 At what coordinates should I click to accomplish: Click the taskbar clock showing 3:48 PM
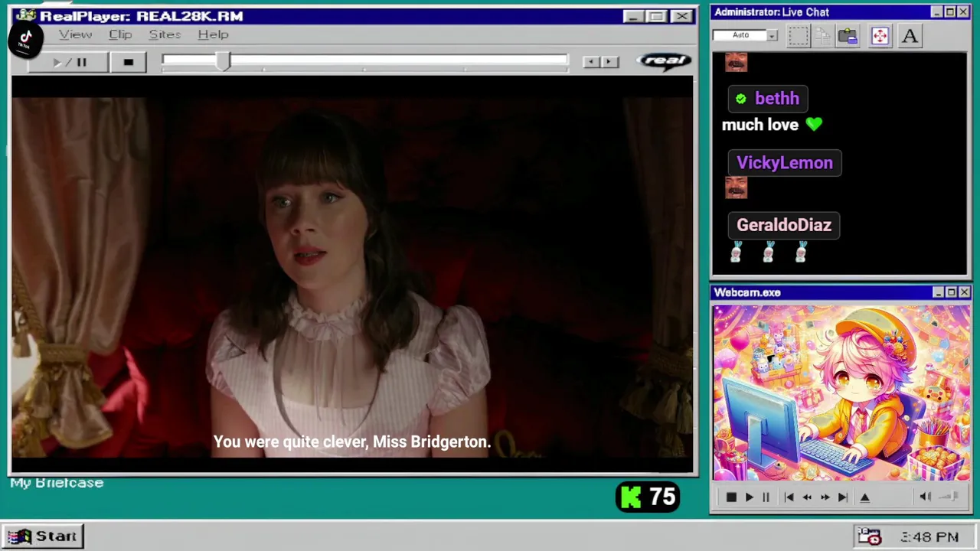[x=929, y=537]
